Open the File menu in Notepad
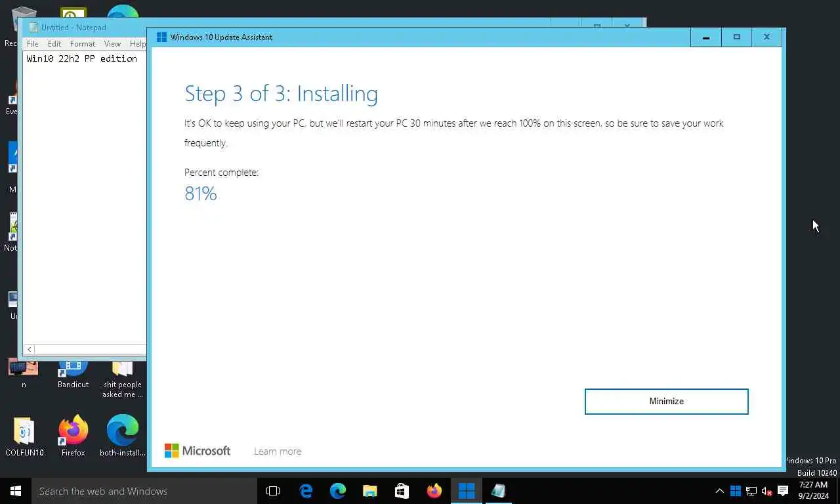The height and width of the screenshot is (504, 840). point(32,44)
